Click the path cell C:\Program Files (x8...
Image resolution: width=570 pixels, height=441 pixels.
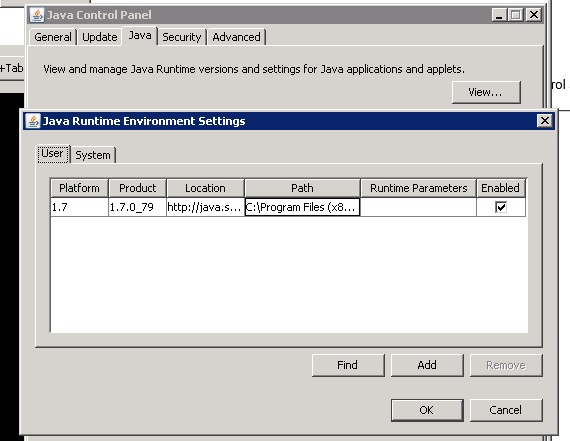point(302,207)
